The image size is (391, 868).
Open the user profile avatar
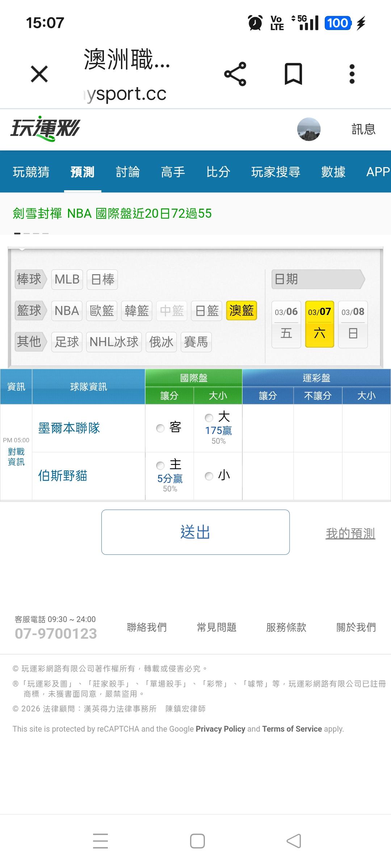309,129
